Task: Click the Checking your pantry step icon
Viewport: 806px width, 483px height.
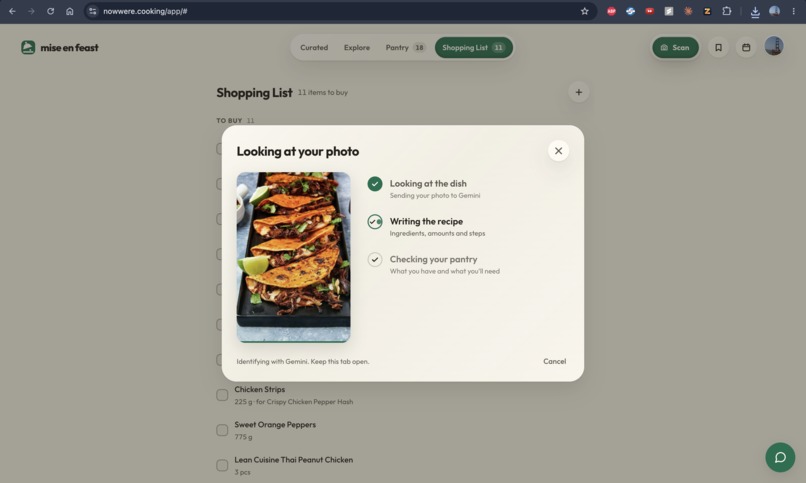Action: click(375, 259)
